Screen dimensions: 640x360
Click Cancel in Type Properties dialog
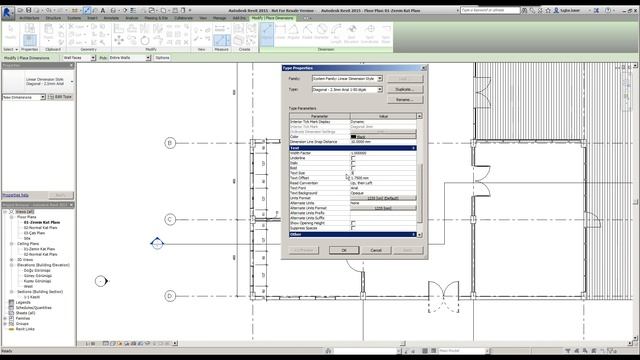tap(376, 250)
